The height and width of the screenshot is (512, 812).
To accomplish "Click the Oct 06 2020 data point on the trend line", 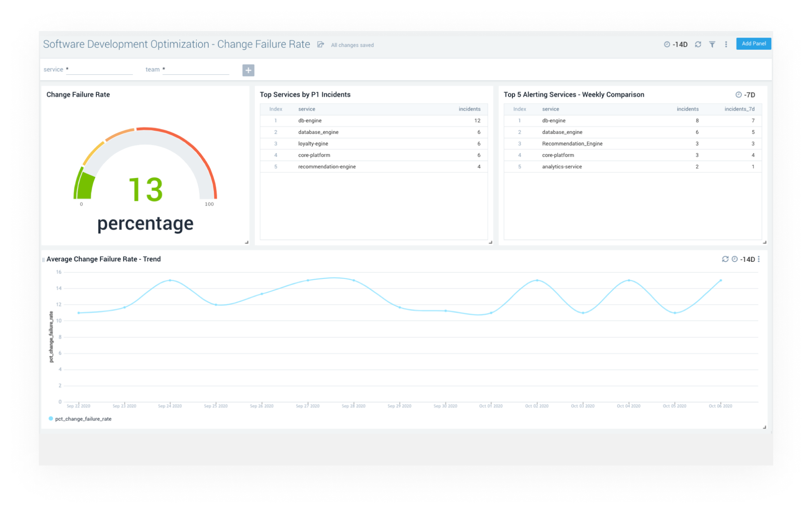I will (721, 280).
